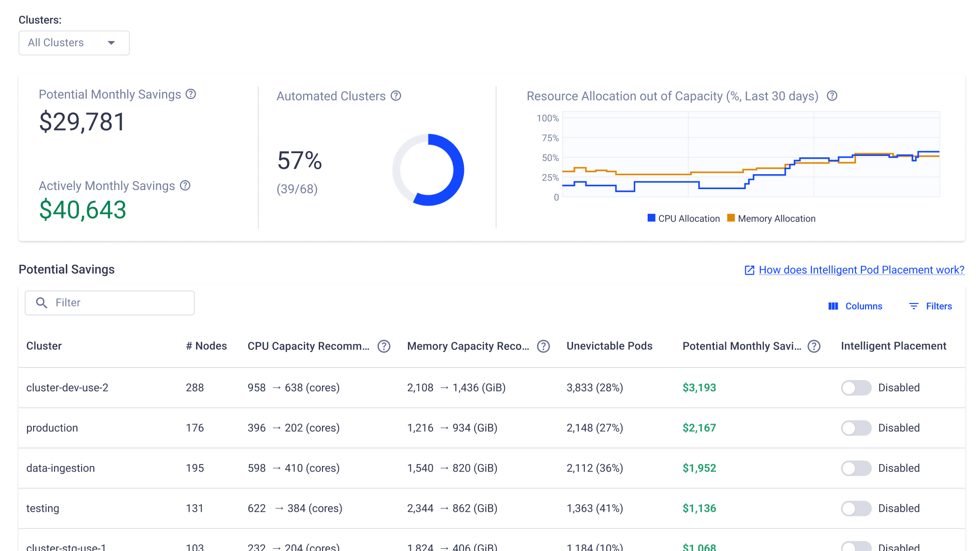
Task: Click help icon next to Actively Monthly Savings
Action: pyautogui.click(x=185, y=185)
